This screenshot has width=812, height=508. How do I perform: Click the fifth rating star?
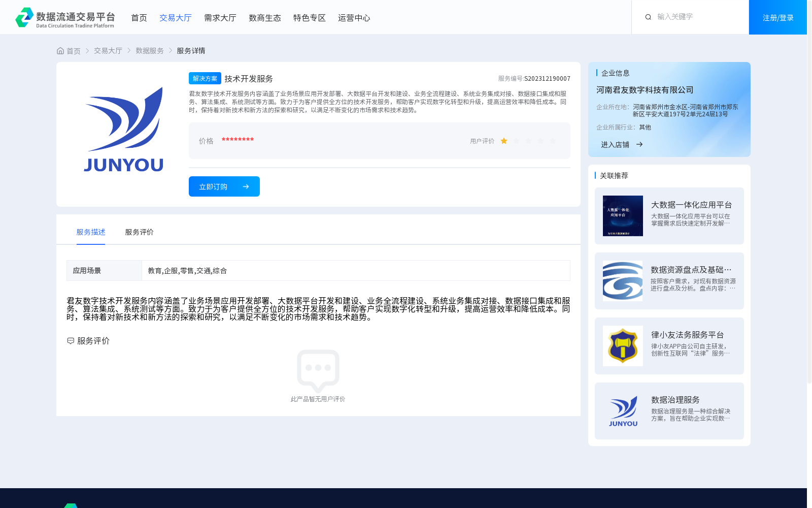point(553,141)
